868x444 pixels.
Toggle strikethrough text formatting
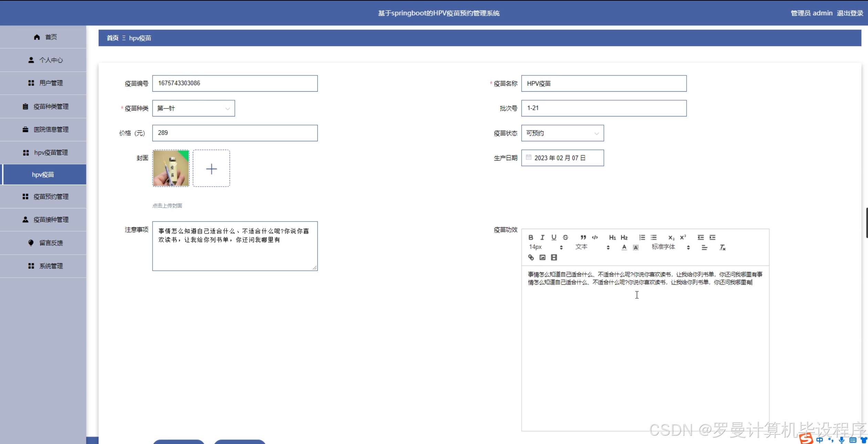tap(565, 237)
